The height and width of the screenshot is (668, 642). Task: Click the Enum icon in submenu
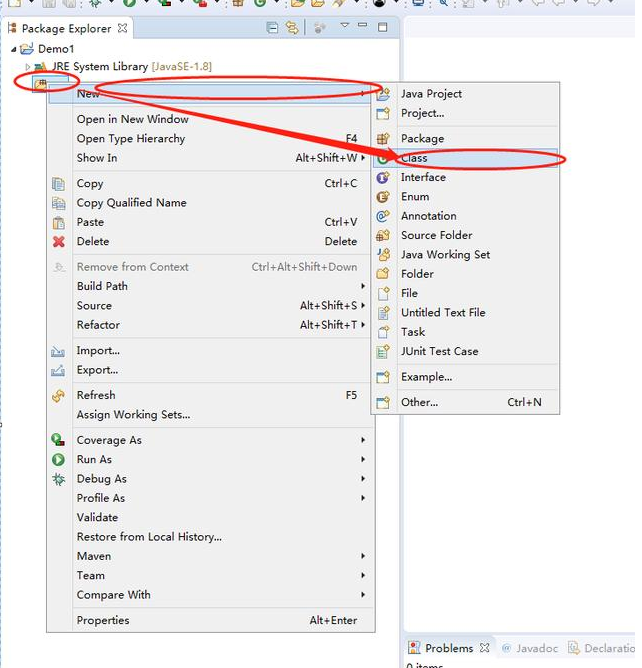(x=382, y=197)
